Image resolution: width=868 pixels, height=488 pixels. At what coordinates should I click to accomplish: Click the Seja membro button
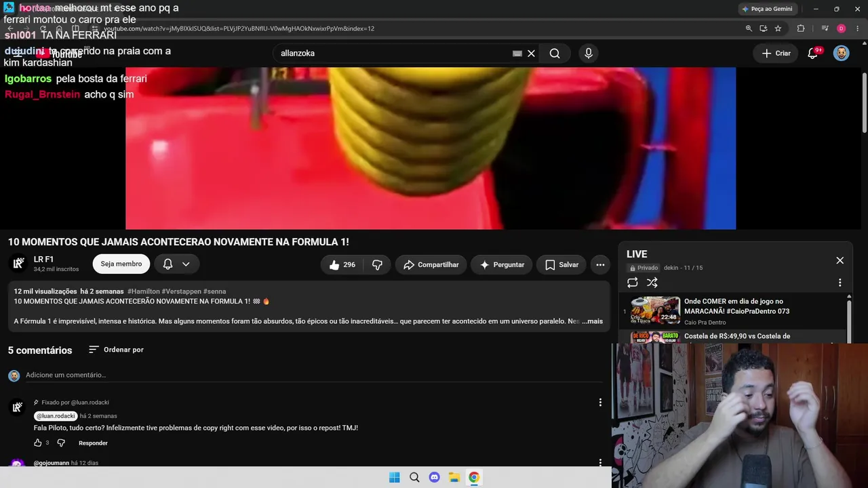pos(121,264)
